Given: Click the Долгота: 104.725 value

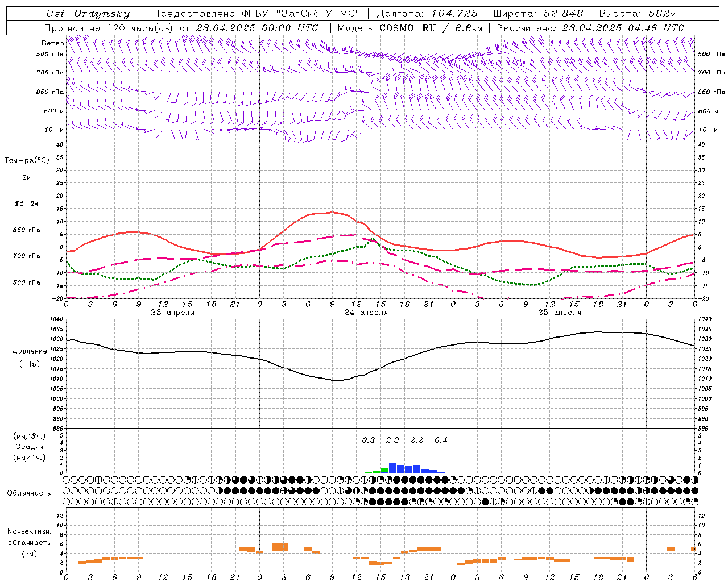Looking at the screenshot, I should point(427,14).
